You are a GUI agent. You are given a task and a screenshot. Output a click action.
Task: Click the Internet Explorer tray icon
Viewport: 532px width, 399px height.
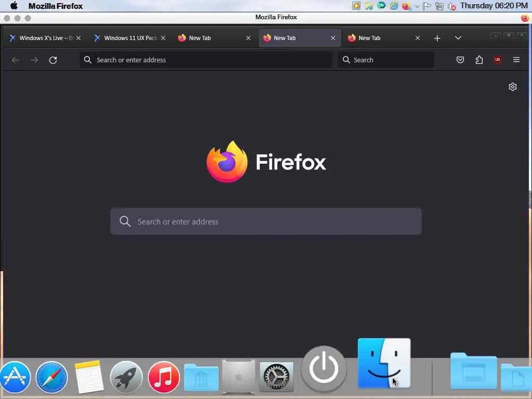[x=394, y=6]
